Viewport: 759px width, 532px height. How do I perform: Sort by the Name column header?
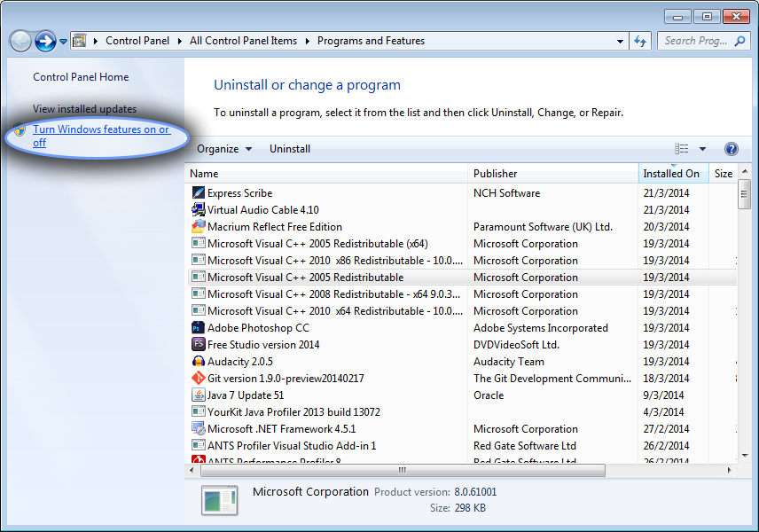point(325,174)
